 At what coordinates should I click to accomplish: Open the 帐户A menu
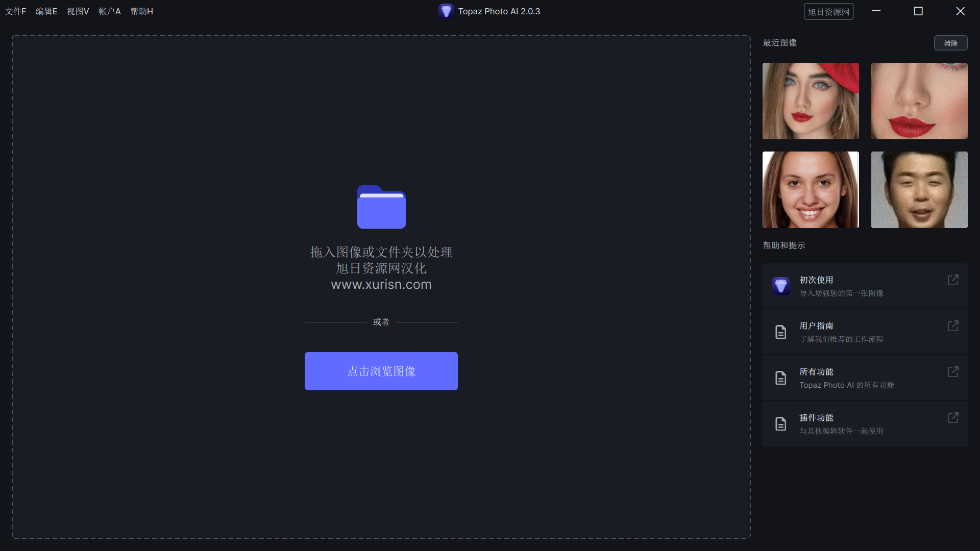click(110, 11)
